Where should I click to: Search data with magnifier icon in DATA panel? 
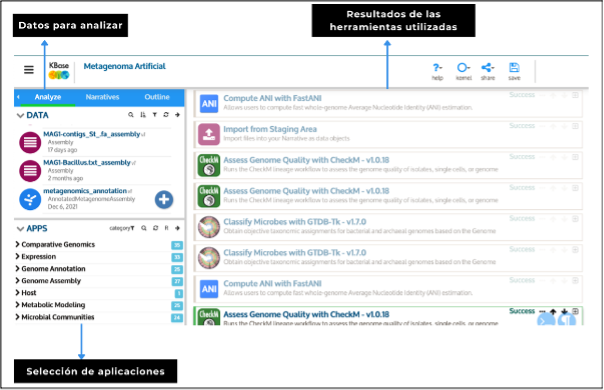131,115
